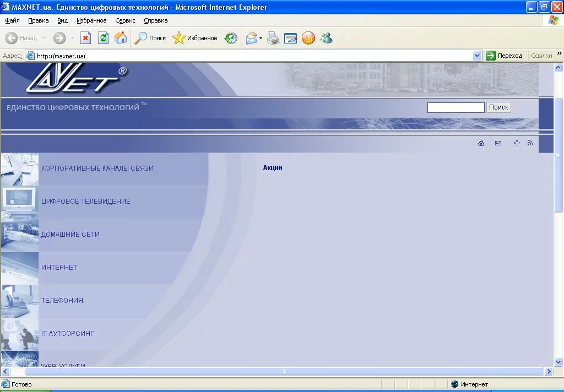The height and width of the screenshot is (392, 564).
Task: Click the Print toolbar icon
Action: click(x=273, y=38)
